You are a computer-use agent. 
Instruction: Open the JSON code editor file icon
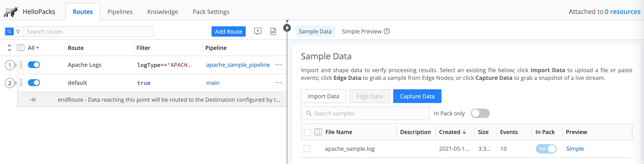tap(273, 31)
